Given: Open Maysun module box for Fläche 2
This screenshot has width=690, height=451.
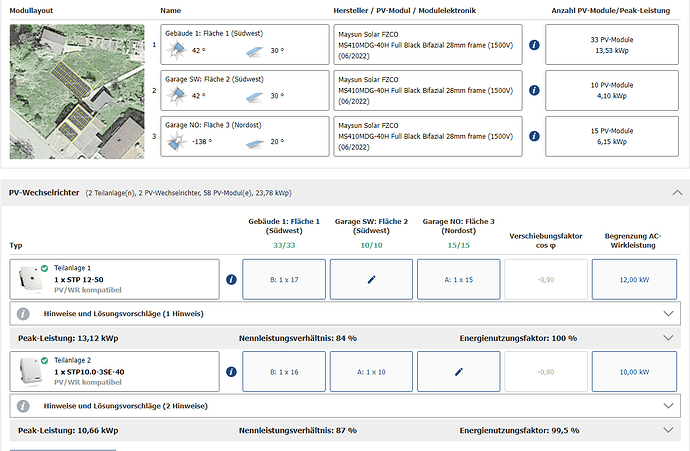Looking at the screenshot, I should click(428, 90).
